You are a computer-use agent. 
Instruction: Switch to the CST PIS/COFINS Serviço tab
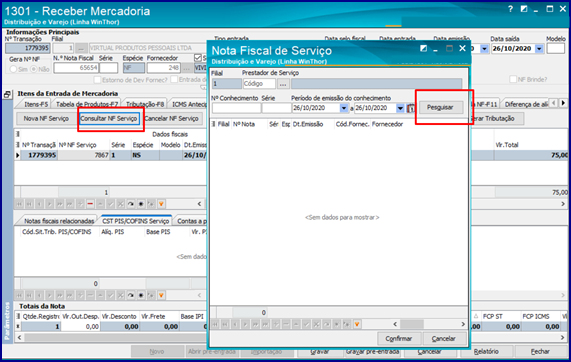coord(135,221)
